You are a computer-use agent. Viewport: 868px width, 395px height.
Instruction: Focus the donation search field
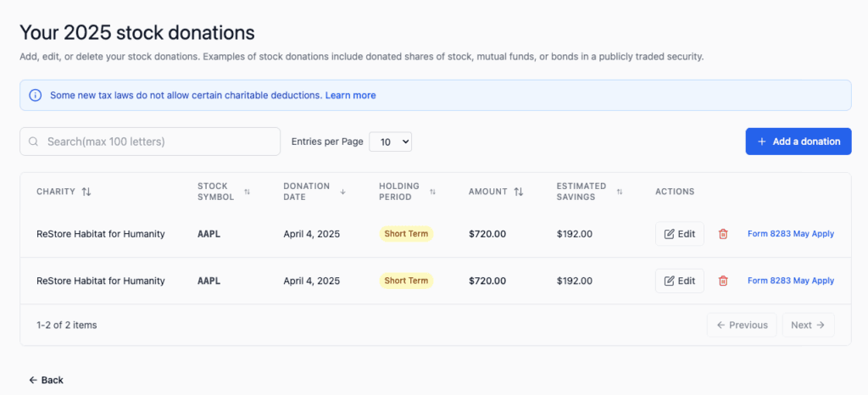pyautogui.click(x=150, y=142)
